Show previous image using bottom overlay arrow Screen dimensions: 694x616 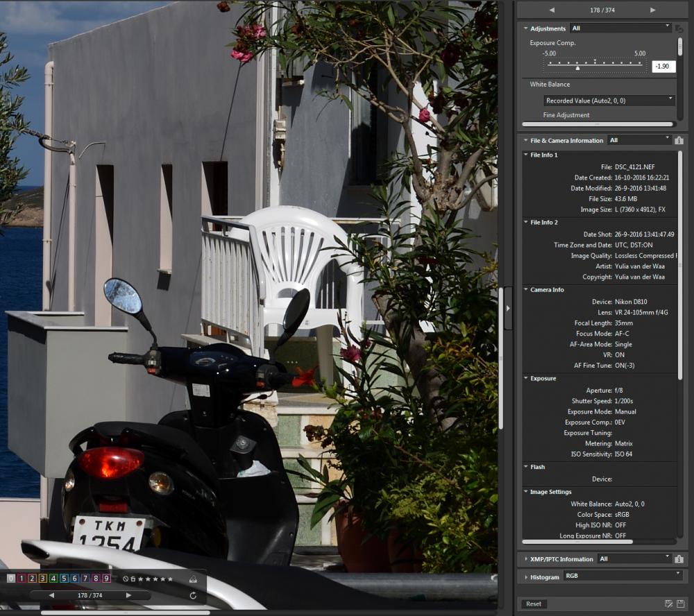(51, 595)
